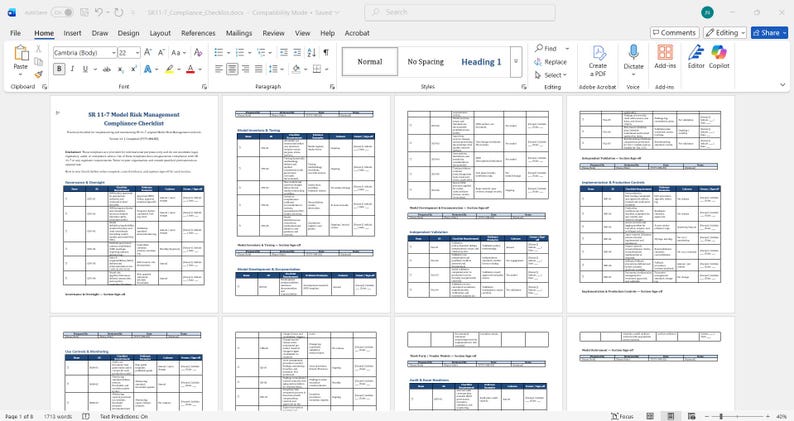The height and width of the screenshot is (421, 794).
Task: Activate the Format Painter brush
Action: [38, 74]
